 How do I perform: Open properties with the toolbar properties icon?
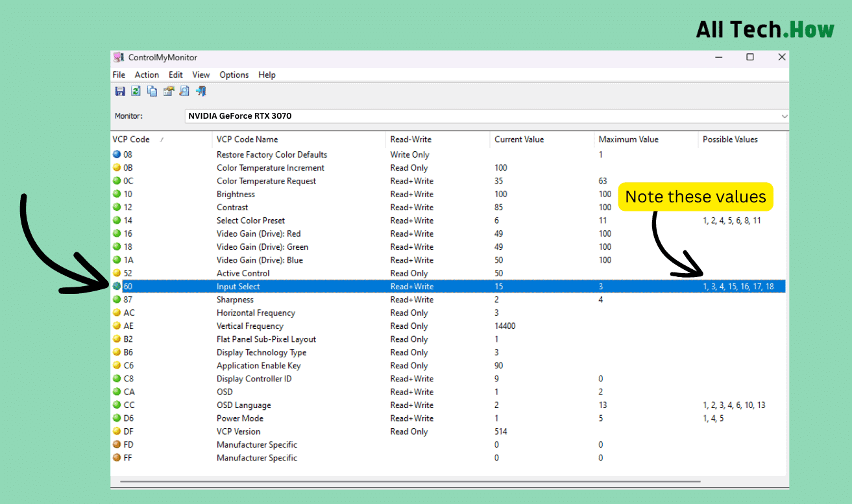168,91
